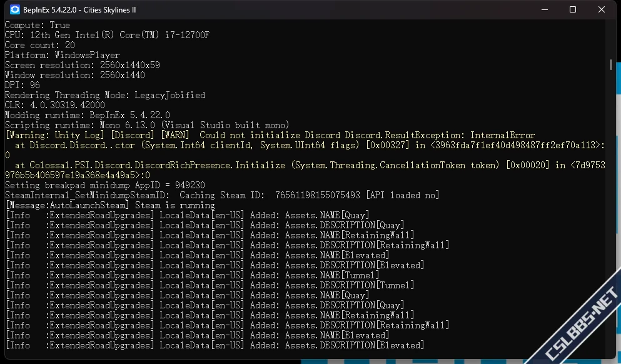
Task: Click the Discord warning log line
Action: point(270,135)
